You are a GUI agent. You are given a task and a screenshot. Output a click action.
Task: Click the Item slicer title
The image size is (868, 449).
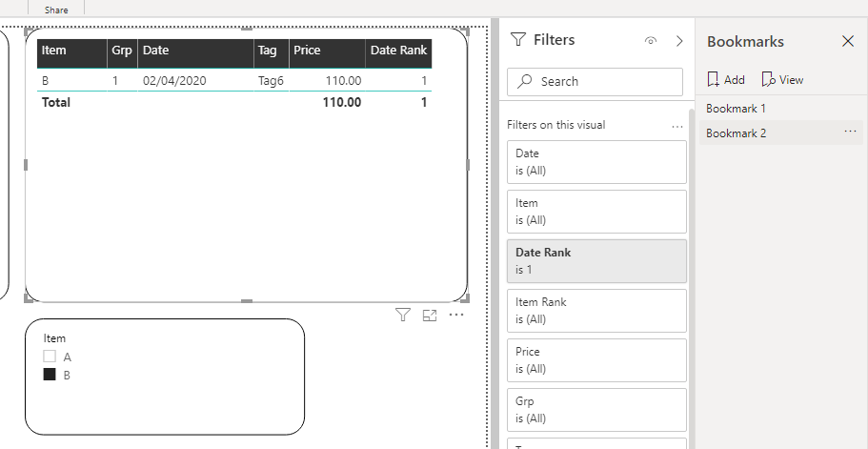(x=54, y=338)
